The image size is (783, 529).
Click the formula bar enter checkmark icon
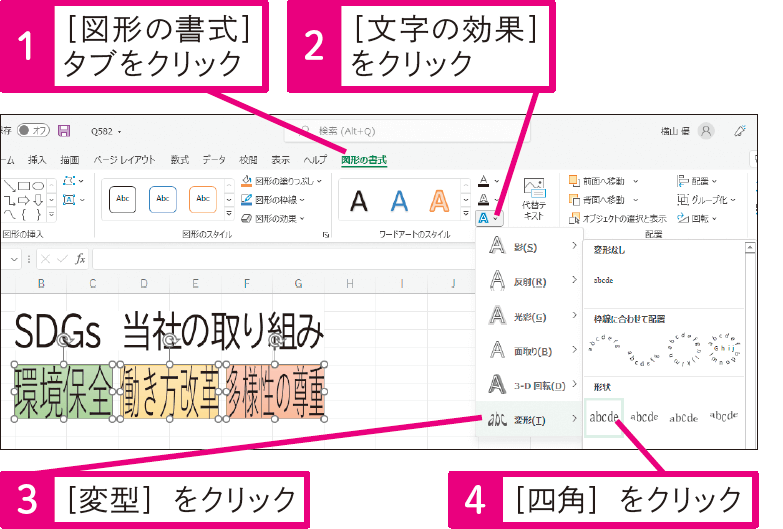[62, 259]
